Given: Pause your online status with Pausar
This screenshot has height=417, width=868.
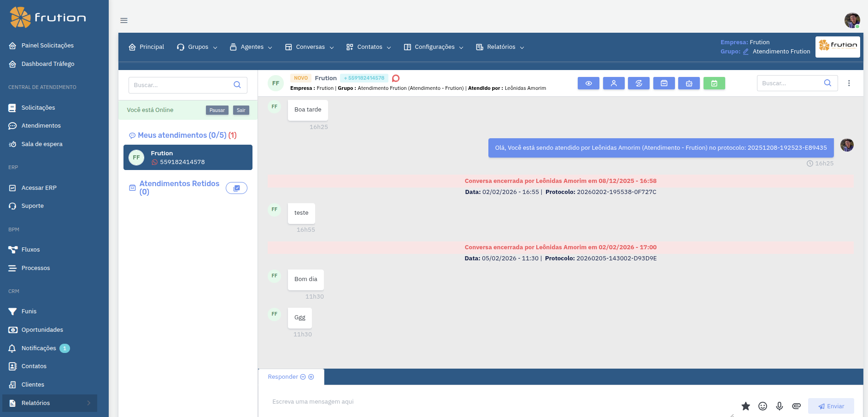Looking at the screenshot, I should click(217, 110).
